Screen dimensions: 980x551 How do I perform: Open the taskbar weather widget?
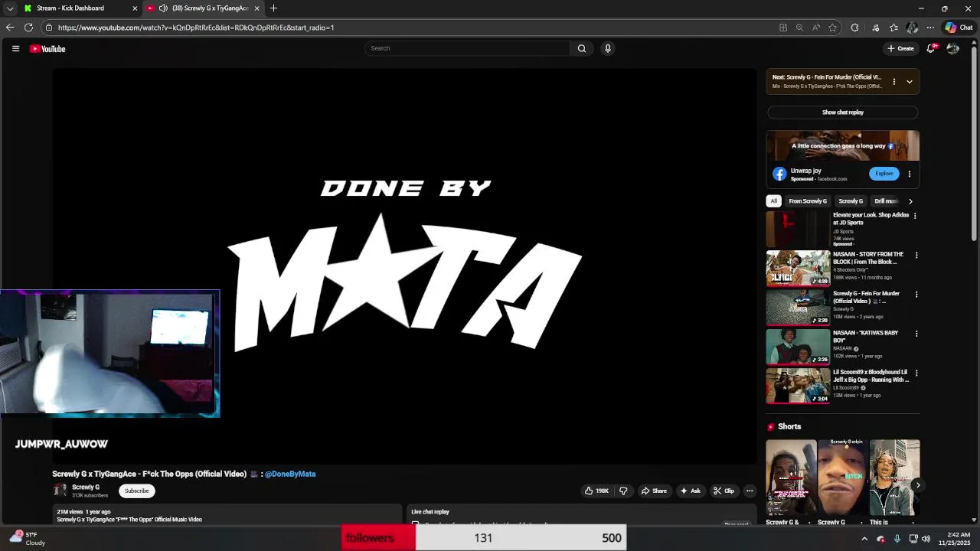pyautogui.click(x=27, y=539)
